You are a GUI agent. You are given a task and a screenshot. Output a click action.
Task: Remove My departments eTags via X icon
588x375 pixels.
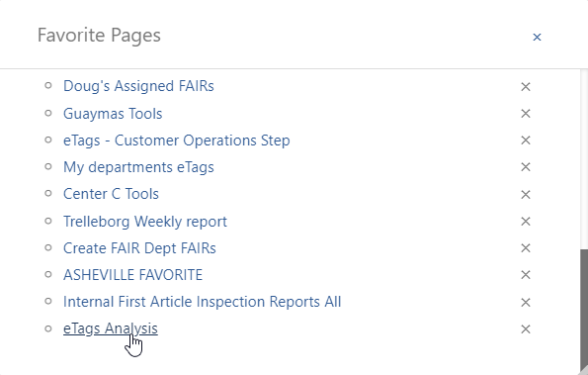pos(526,167)
